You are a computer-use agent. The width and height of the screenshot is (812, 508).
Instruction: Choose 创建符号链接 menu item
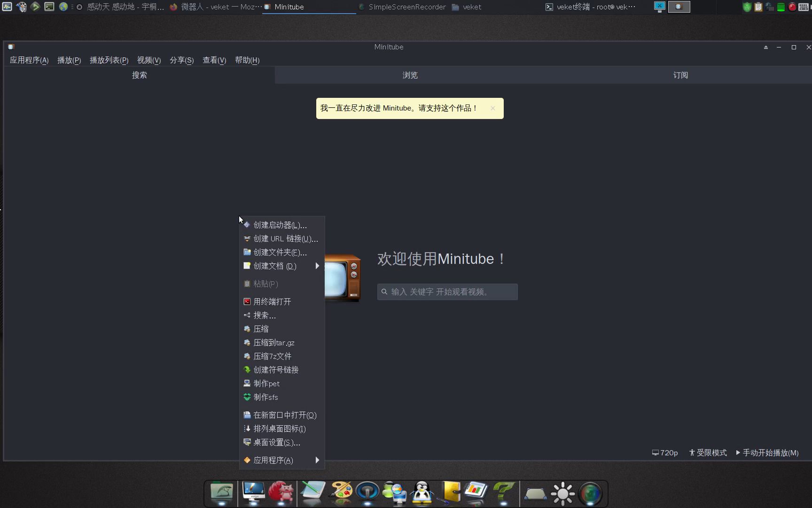click(x=282, y=370)
